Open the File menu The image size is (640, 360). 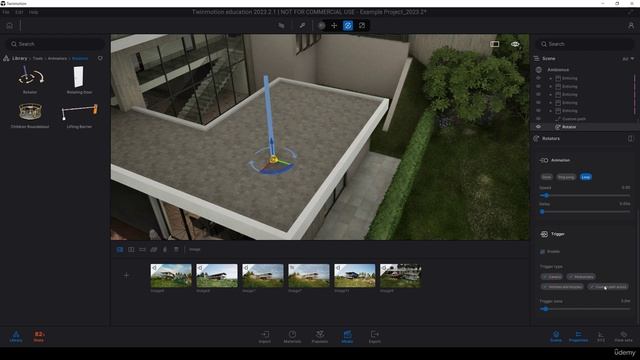[6, 12]
